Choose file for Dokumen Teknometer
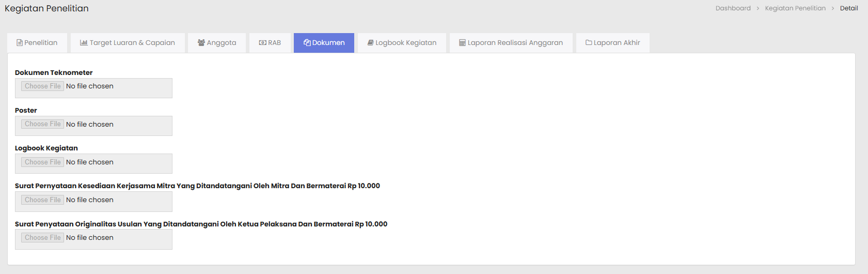Viewport: 868px width, 274px height. [x=43, y=86]
